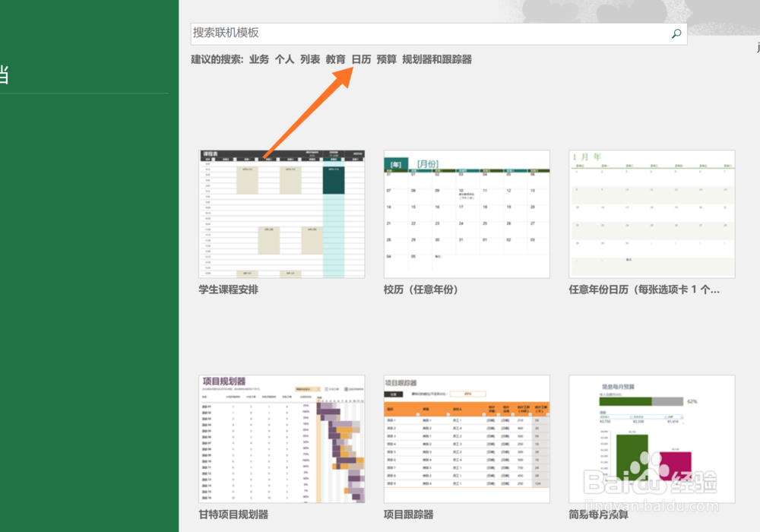This screenshot has width=760, height=532.
Task: Select the 列表 suggested search
Action: tap(310, 59)
